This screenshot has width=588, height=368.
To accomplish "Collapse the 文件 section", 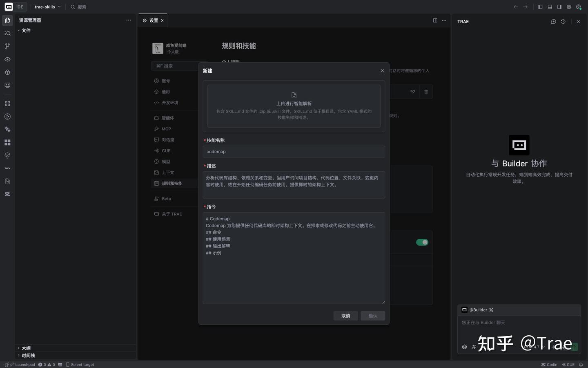I will [24, 31].
